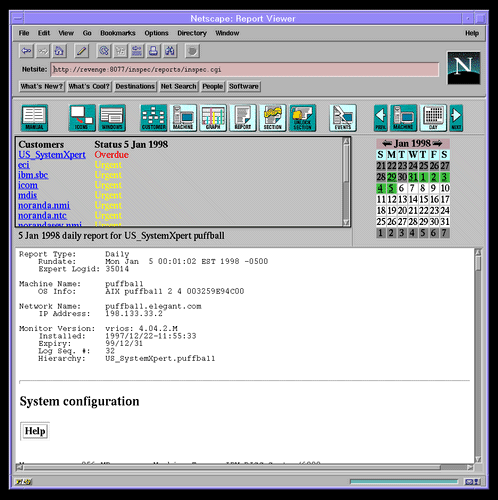Open the Bookmarks menu
The width and height of the screenshot is (498, 500).
tap(118, 33)
